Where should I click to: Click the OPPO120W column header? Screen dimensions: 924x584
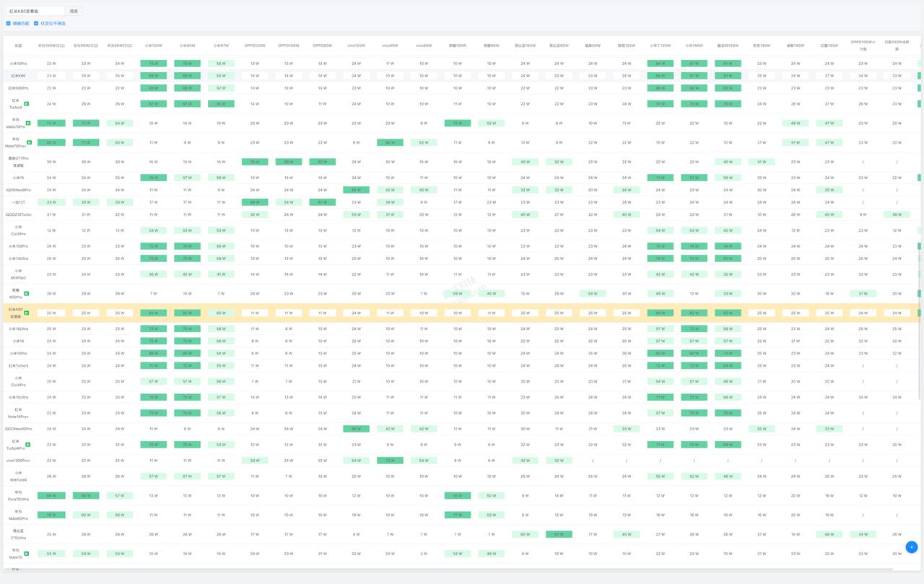click(x=255, y=45)
